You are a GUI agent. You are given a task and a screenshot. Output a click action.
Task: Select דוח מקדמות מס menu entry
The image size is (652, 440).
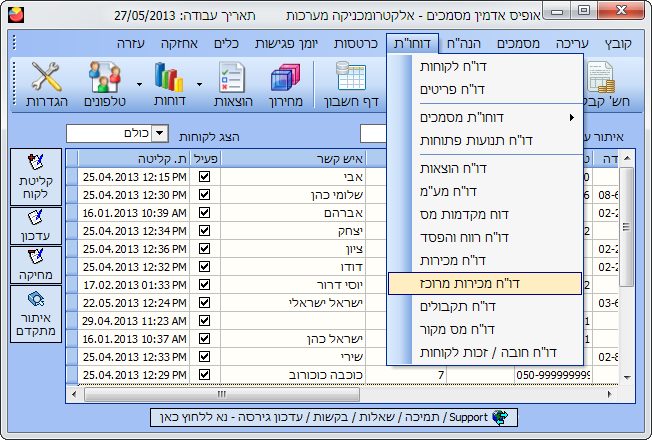[x=485, y=215]
